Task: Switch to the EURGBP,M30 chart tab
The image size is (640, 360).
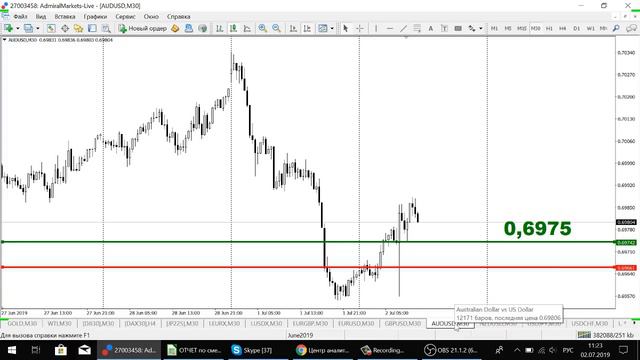Action: (310, 324)
